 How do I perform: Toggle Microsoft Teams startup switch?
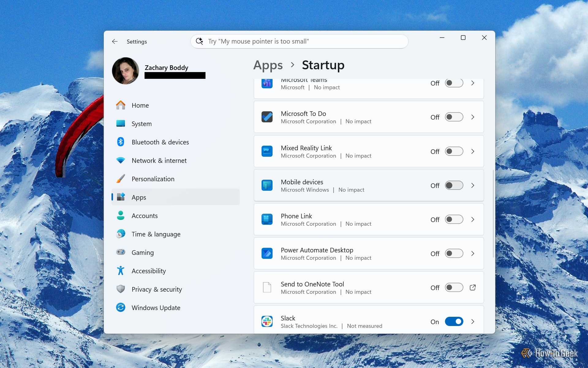point(454,83)
